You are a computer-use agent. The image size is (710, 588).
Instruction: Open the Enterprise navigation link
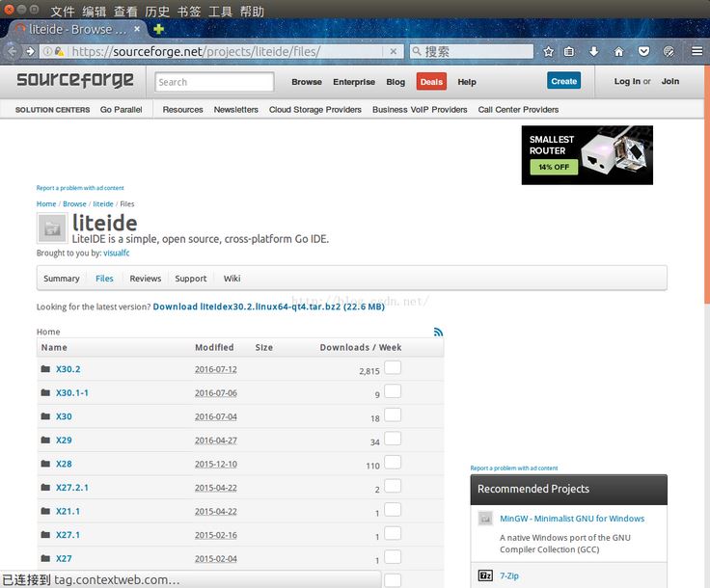click(354, 82)
